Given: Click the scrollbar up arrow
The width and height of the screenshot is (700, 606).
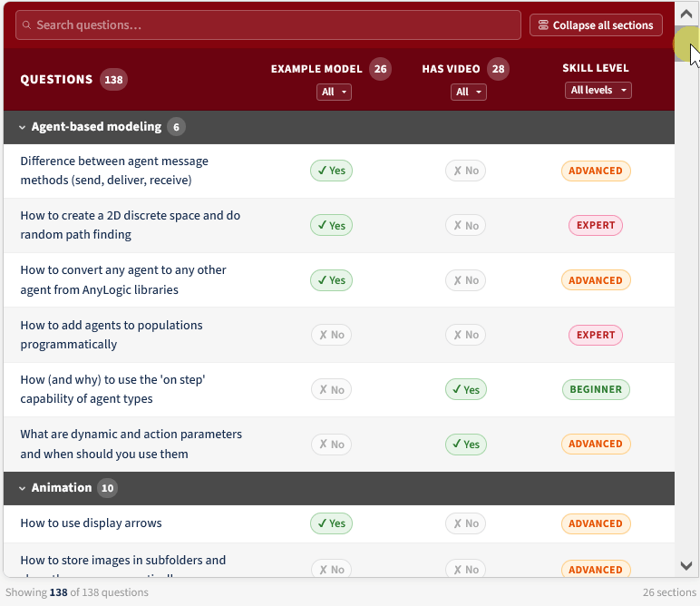Looking at the screenshot, I should pyautogui.click(x=686, y=15).
